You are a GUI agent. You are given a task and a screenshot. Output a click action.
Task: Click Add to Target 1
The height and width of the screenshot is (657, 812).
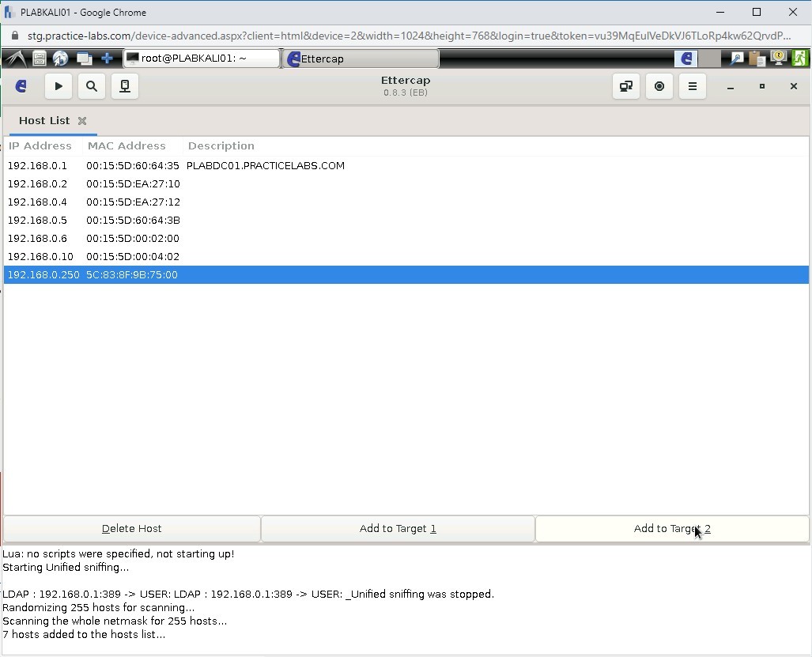coord(397,528)
